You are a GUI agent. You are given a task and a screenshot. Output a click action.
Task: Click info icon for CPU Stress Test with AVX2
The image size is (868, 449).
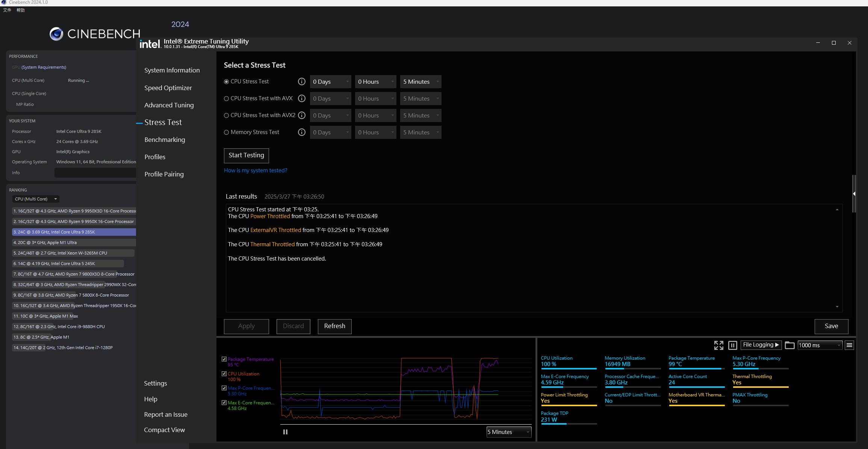click(x=301, y=115)
